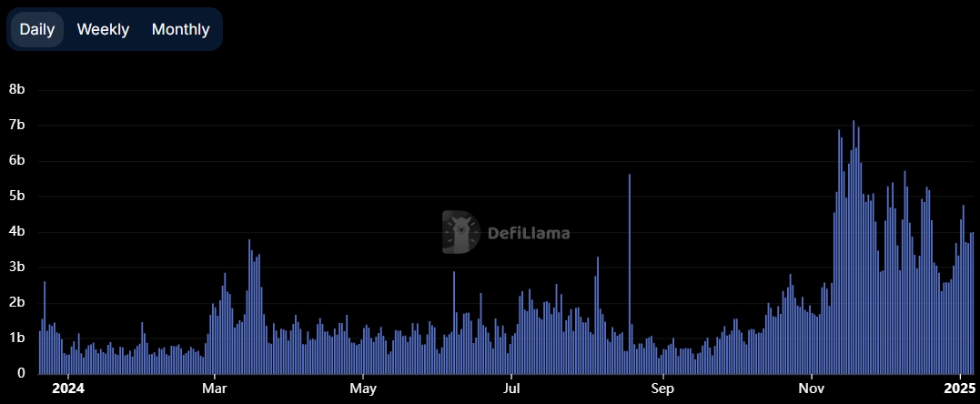Click the Sep x-axis label
Image resolution: width=980 pixels, height=404 pixels.
tap(662, 389)
